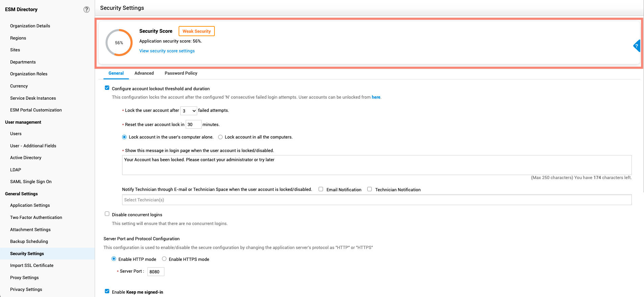Enable Email Notification checkbox

click(x=321, y=189)
